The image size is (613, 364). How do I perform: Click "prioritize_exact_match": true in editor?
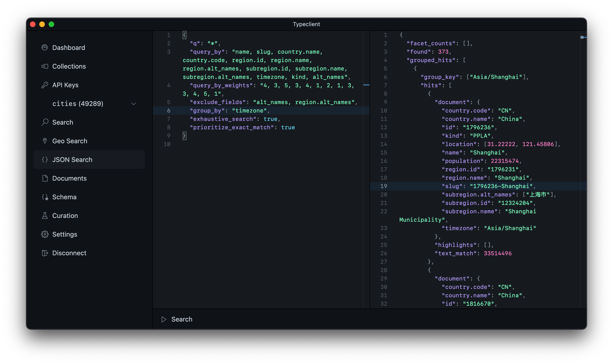point(242,127)
